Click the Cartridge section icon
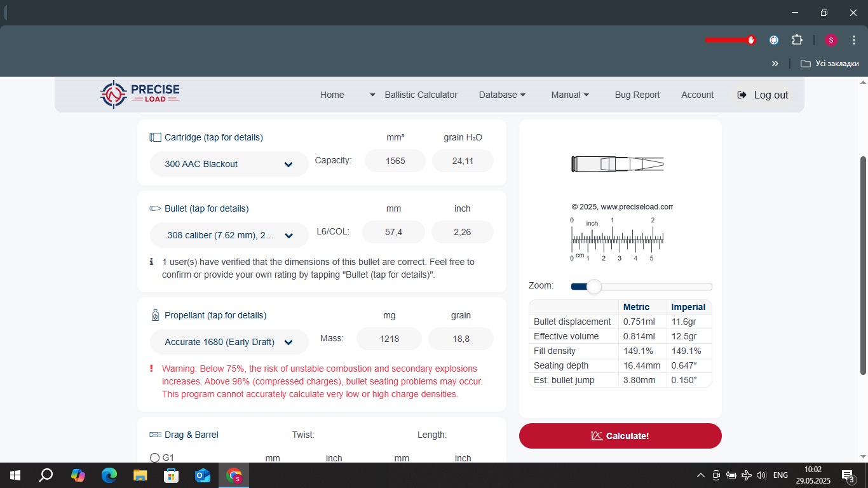This screenshot has height=488, width=868. [x=155, y=137]
